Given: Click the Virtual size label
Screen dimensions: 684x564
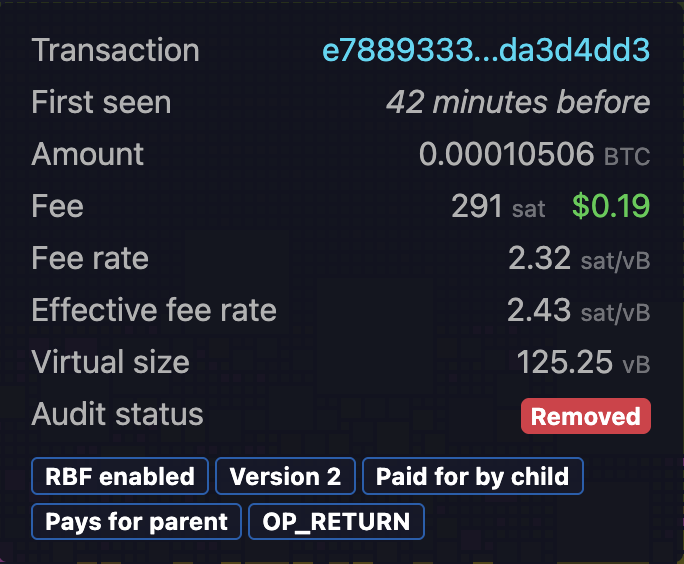Looking at the screenshot, I should click(x=110, y=362).
